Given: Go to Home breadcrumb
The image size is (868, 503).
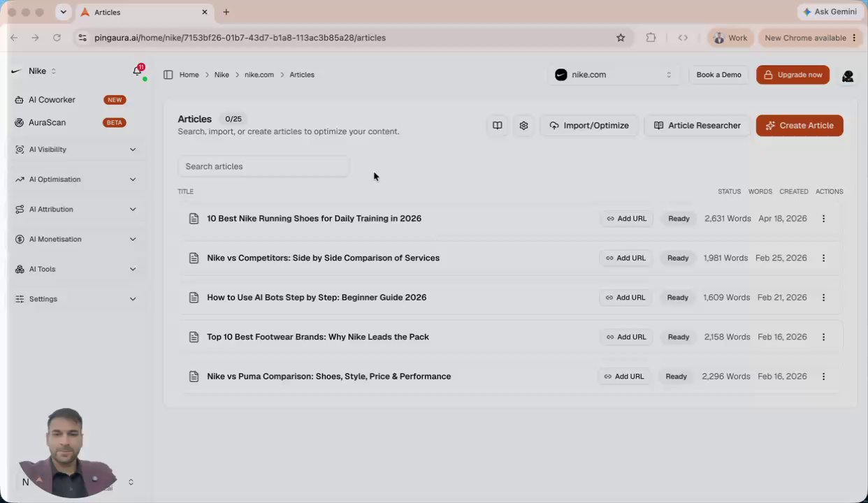Looking at the screenshot, I should point(189,75).
